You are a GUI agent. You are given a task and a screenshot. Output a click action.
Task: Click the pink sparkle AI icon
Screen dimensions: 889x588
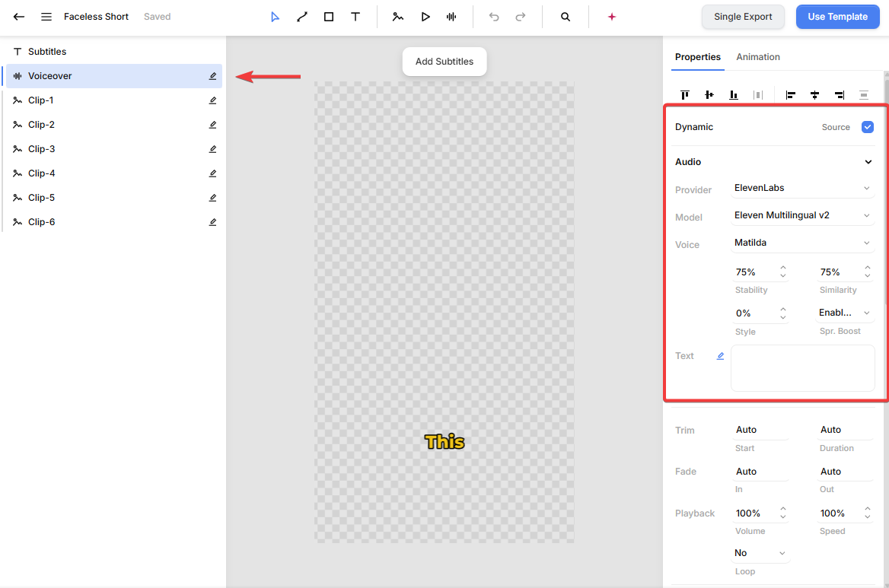[612, 17]
